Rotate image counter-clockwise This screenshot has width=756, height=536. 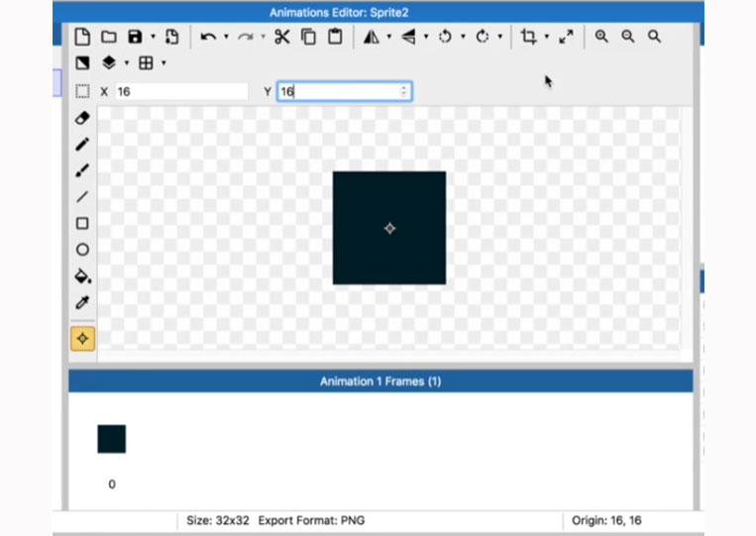coord(446,37)
